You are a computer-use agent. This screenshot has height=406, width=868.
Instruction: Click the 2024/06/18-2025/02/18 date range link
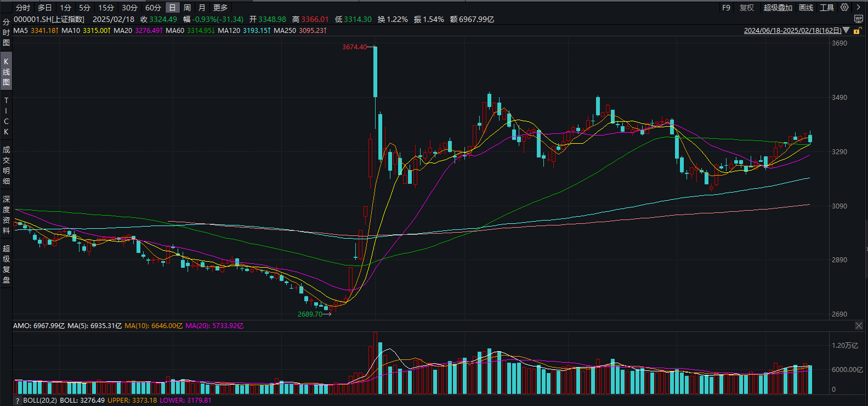(x=792, y=31)
